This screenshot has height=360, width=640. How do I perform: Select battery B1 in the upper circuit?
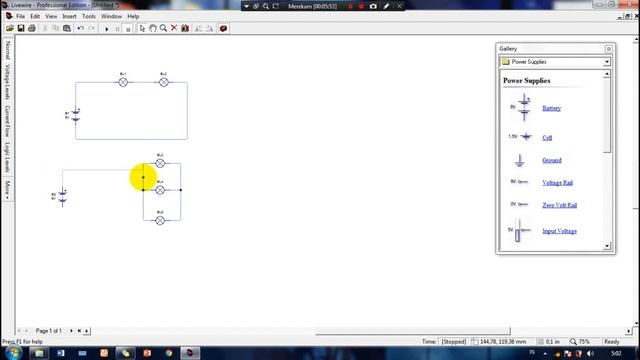pos(76,115)
